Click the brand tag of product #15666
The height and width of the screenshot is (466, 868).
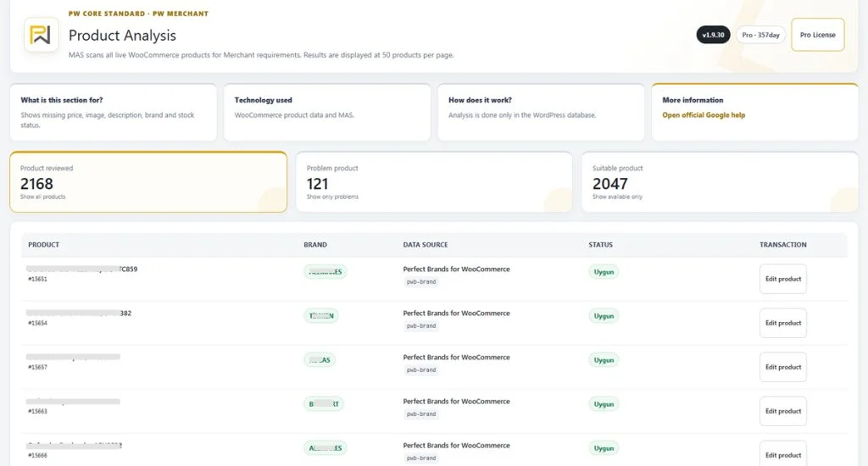click(x=325, y=448)
